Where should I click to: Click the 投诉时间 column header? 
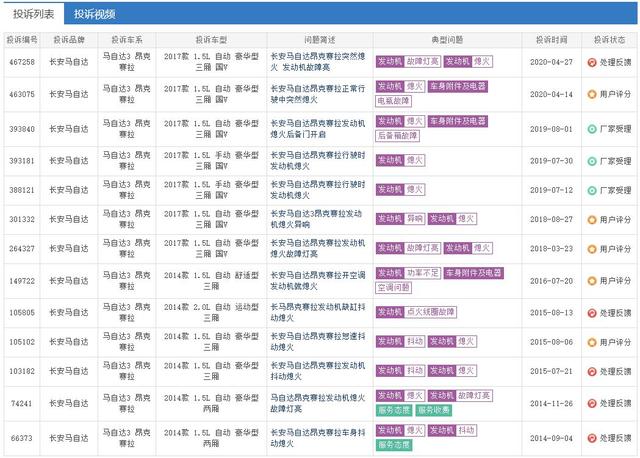click(551, 40)
